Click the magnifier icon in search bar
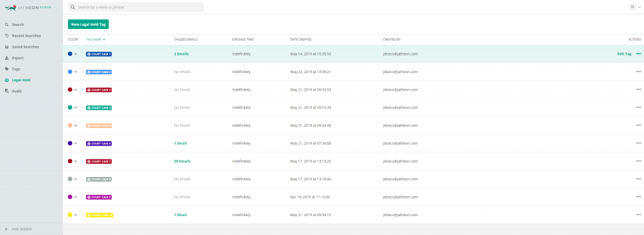 click(x=73, y=8)
